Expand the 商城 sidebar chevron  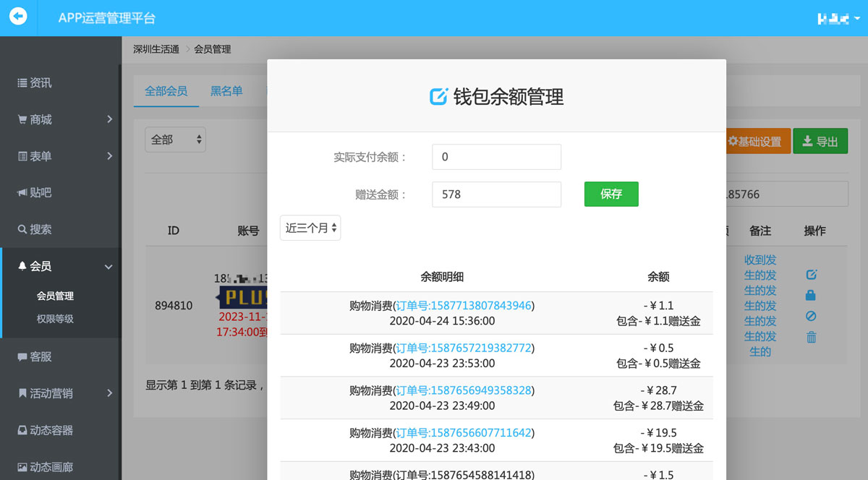pos(109,119)
